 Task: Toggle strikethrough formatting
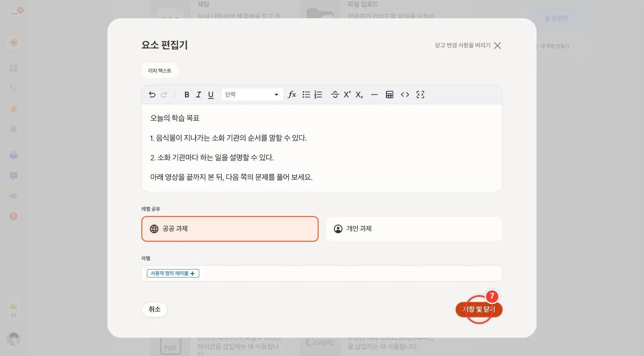pos(335,95)
